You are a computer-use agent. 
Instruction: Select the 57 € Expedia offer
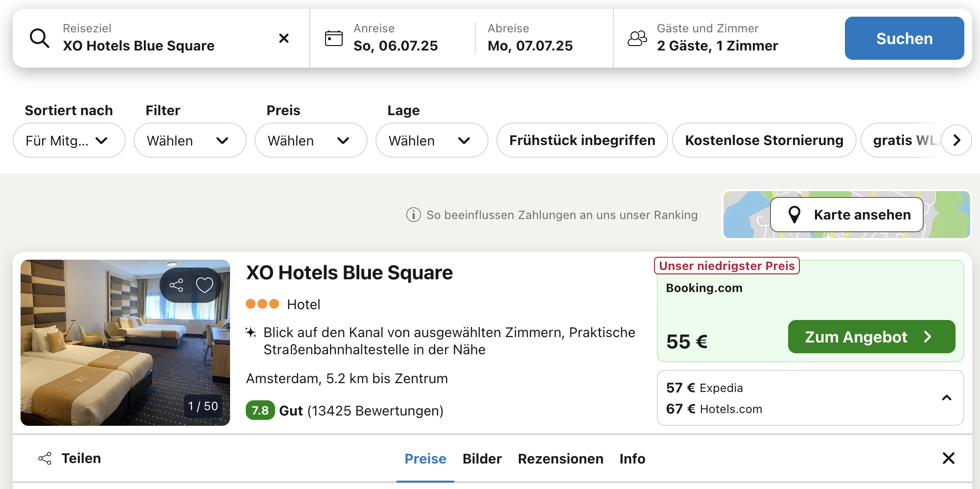pos(704,388)
